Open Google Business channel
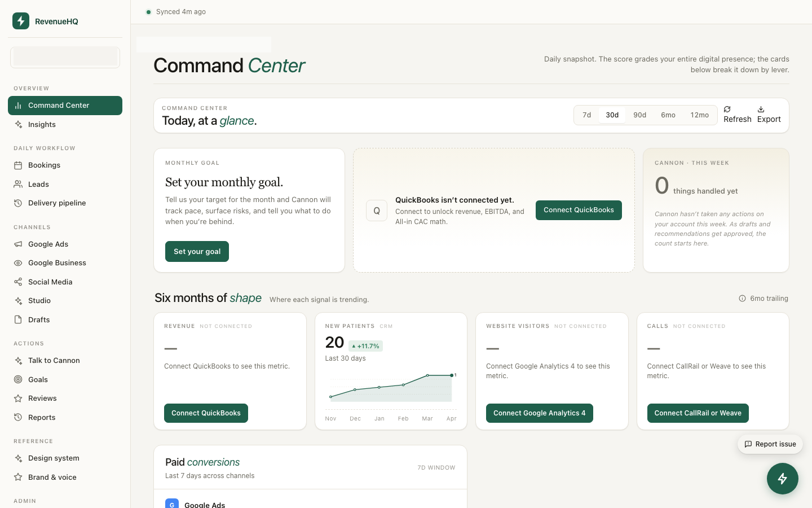The width and height of the screenshot is (812, 508). [x=65, y=263]
